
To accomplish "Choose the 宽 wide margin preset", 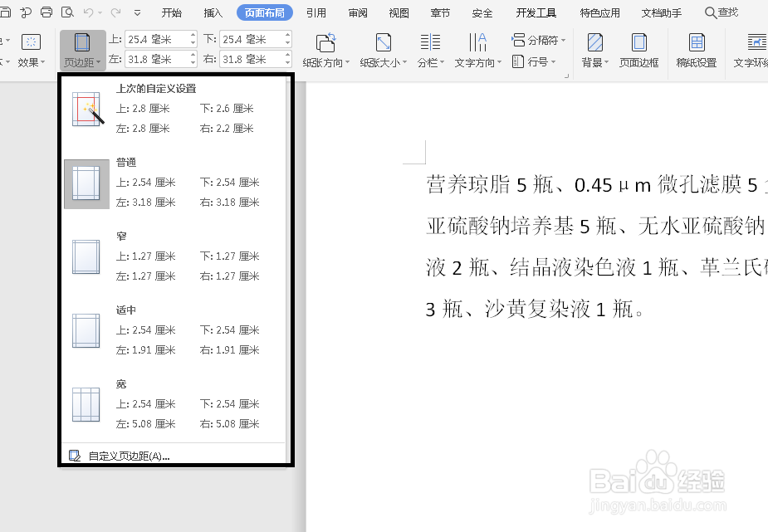I will tap(166, 403).
